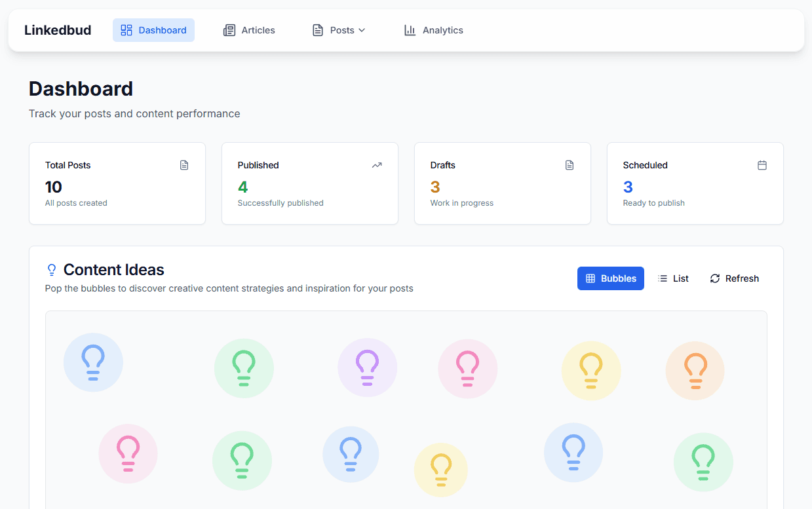This screenshot has width=812, height=509.
Task: Pop the pink lightbulb bubble in the top row
Action: tap(467, 368)
